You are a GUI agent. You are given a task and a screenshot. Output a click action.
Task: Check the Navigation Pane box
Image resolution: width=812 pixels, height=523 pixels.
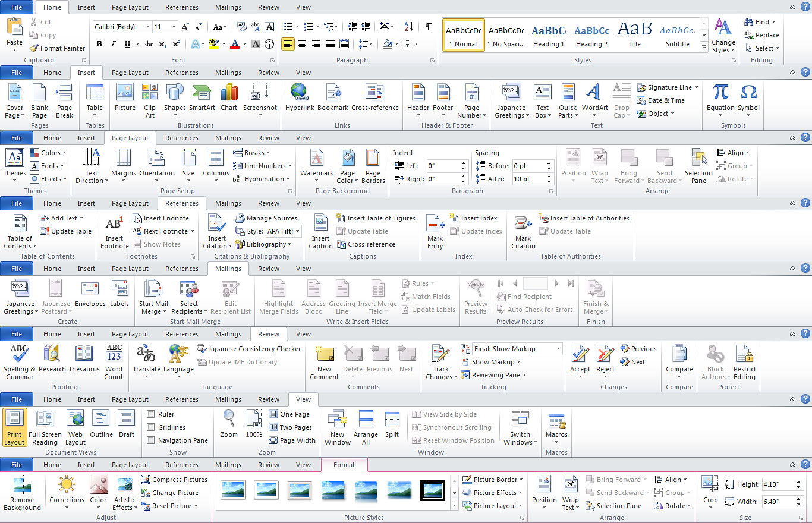coord(151,440)
